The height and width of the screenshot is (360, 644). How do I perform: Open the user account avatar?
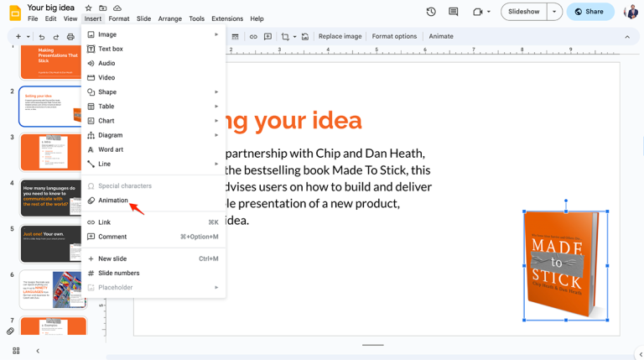tap(631, 12)
